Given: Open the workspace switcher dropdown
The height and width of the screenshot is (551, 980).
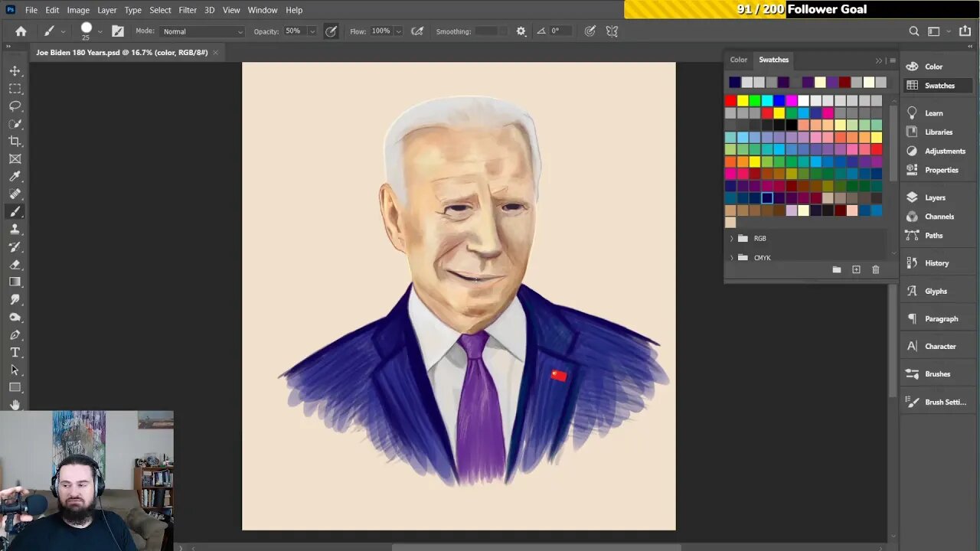Looking at the screenshot, I should [937, 31].
